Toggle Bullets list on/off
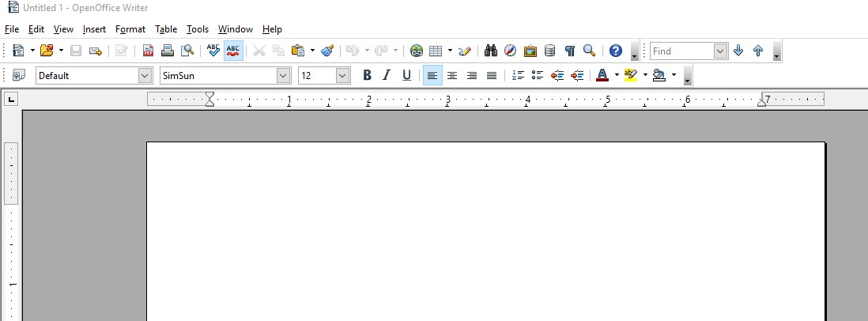The image size is (868, 321). point(538,75)
